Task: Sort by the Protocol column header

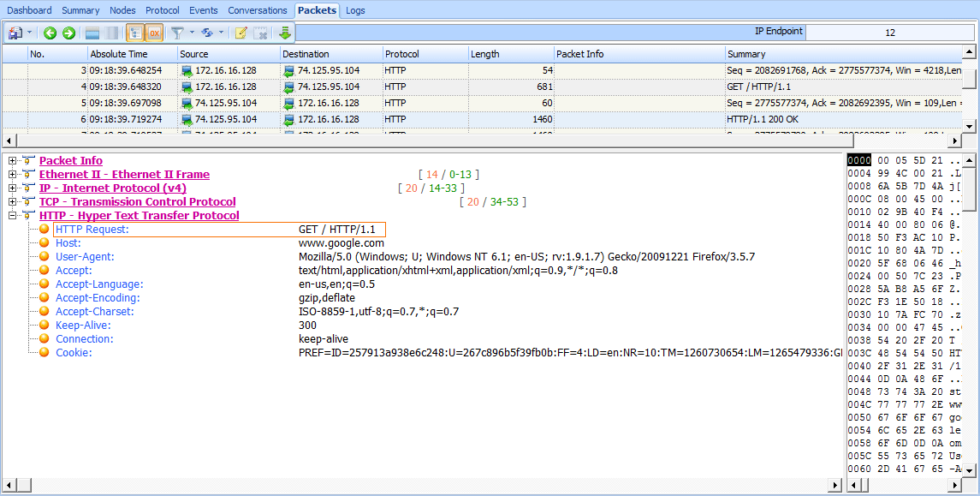Action: click(x=425, y=54)
